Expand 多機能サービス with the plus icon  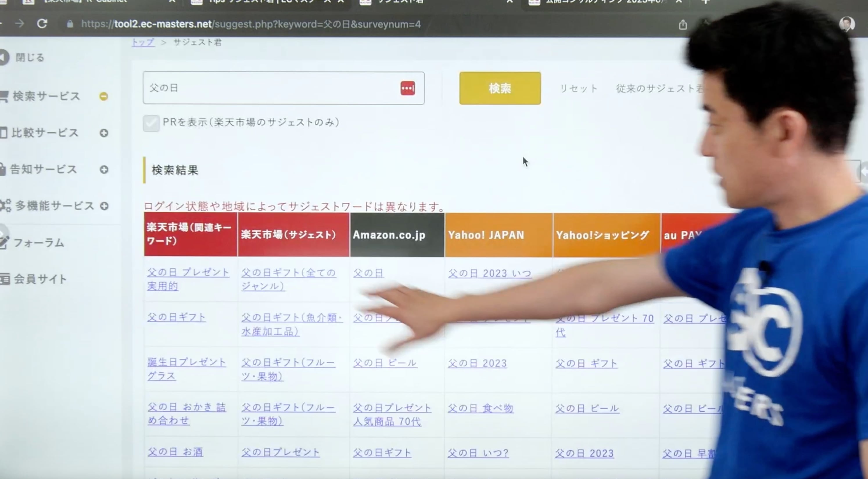(x=104, y=206)
